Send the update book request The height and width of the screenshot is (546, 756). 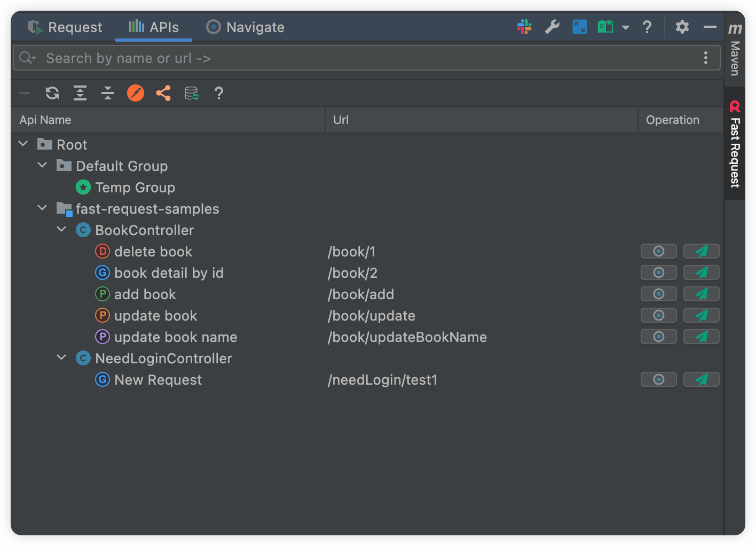point(702,315)
